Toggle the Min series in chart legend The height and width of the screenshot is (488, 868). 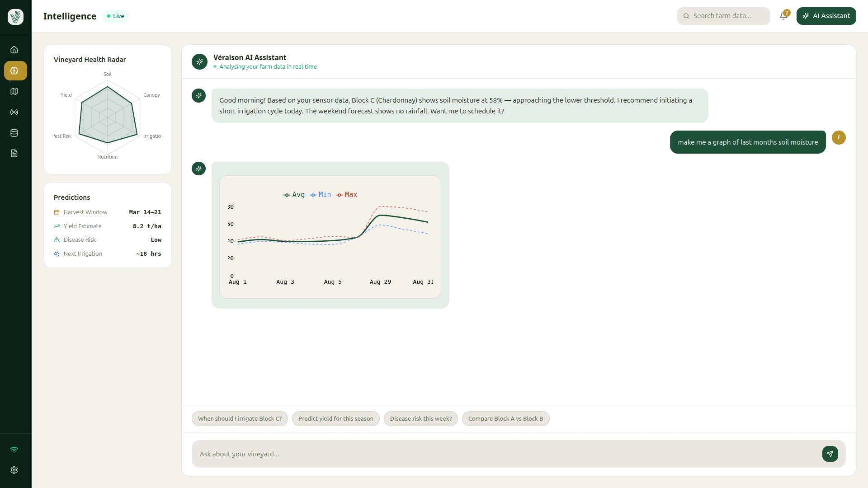pos(320,195)
